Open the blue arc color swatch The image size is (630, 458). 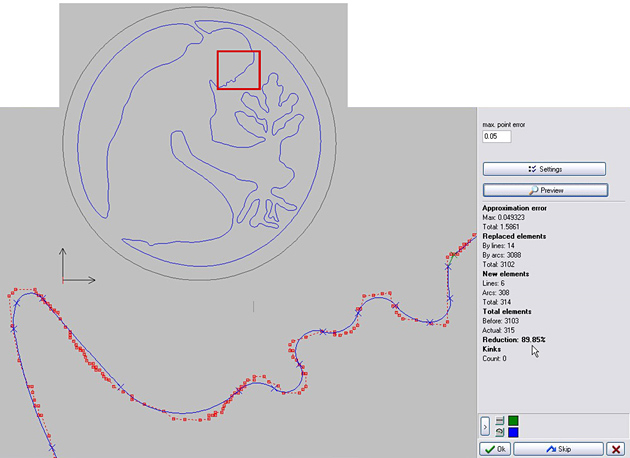click(513, 432)
